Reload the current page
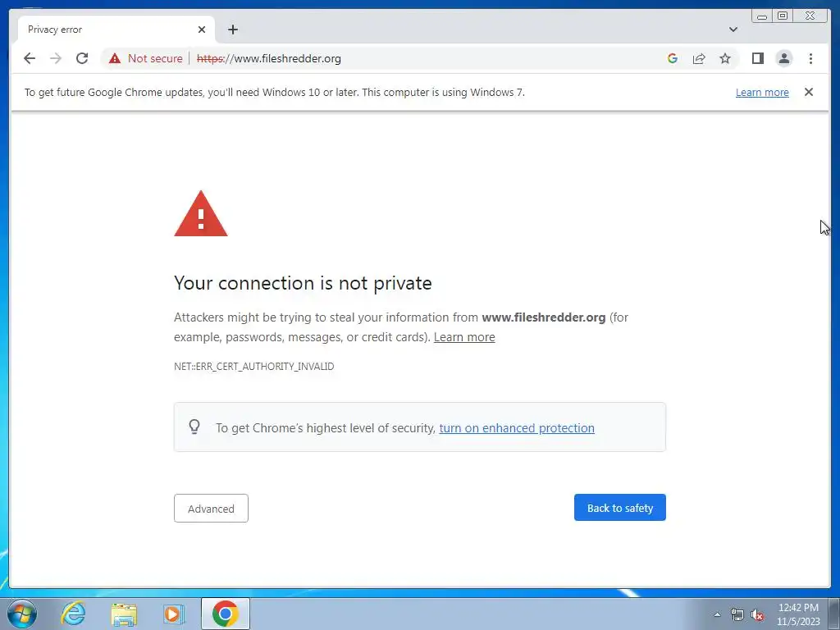This screenshot has width=840, height=630. tap(82, 58)
